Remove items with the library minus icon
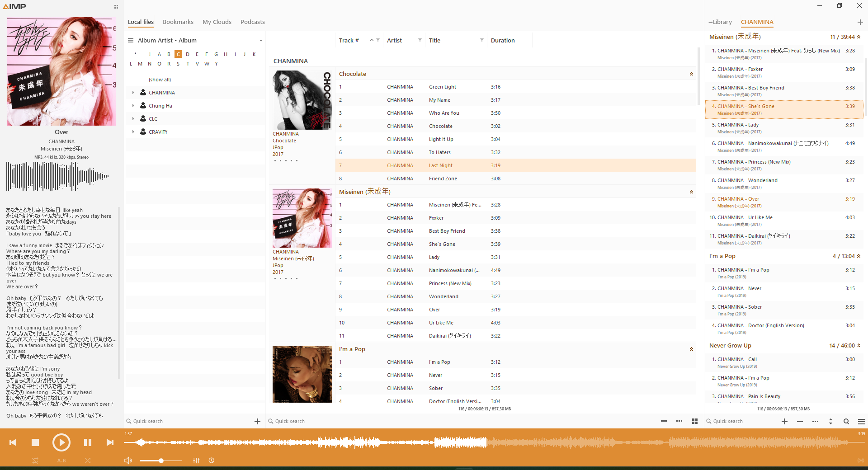868x470 pixels. [664, 421]
